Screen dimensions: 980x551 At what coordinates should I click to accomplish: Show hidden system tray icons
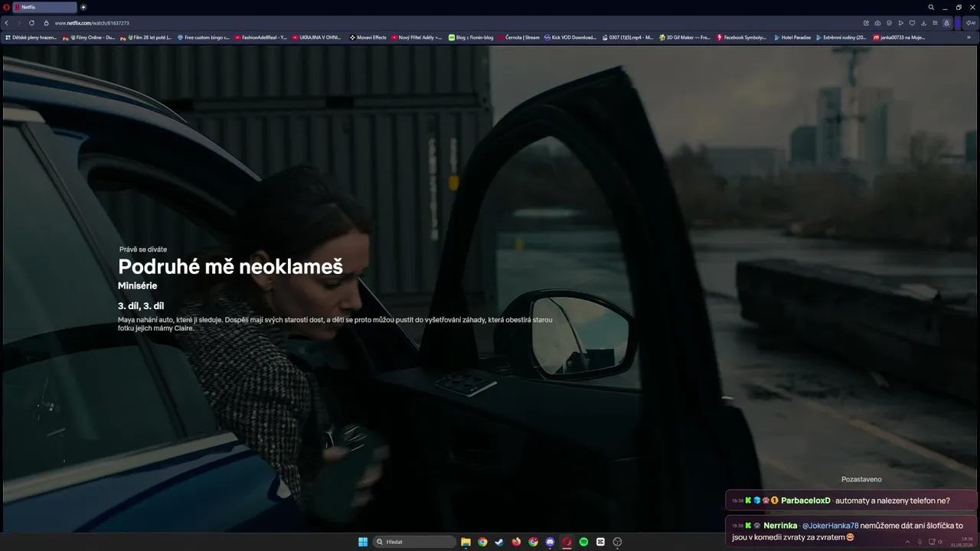coord(907,542)
